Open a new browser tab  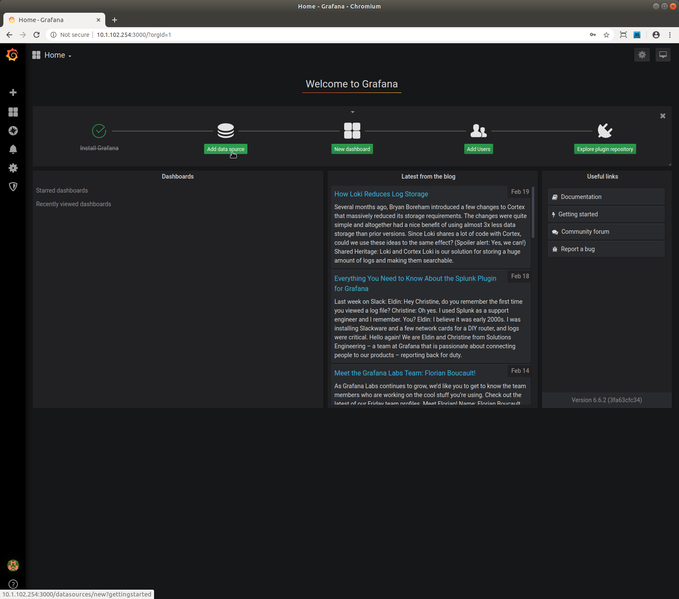114,20
